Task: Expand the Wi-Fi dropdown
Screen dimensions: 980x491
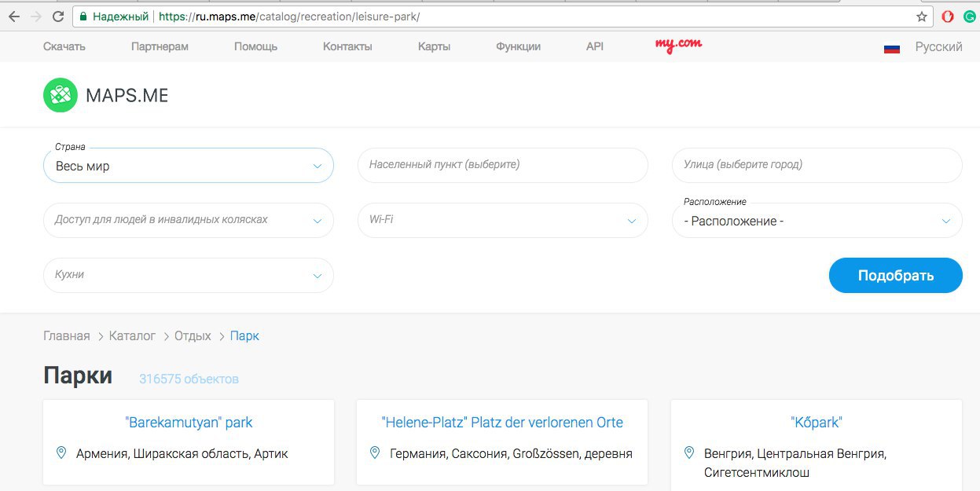Action: click(x=503, y=220)
